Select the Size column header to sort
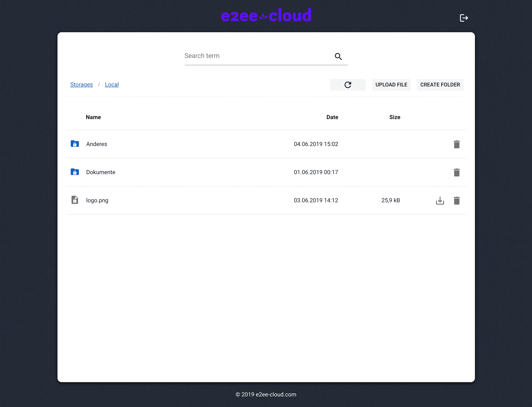The width and height of the screenshot is (532, 407). pos(394,117)
